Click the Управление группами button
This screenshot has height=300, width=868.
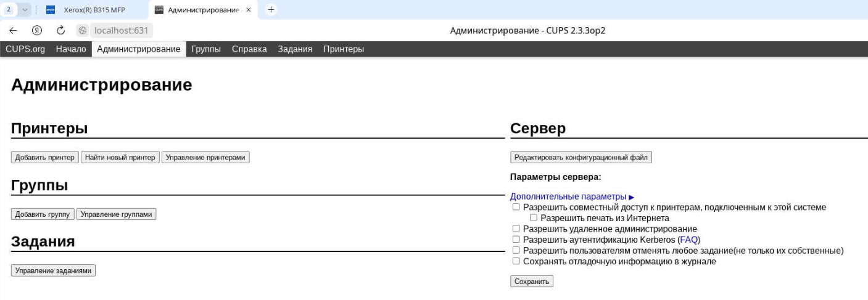[117, 214]
